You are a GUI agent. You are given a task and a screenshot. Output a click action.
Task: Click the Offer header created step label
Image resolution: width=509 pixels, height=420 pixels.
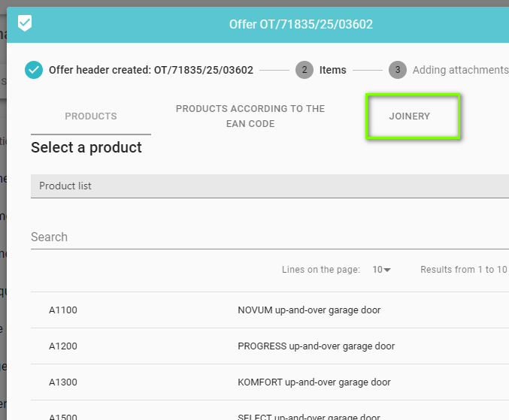[x=150, y=70]
